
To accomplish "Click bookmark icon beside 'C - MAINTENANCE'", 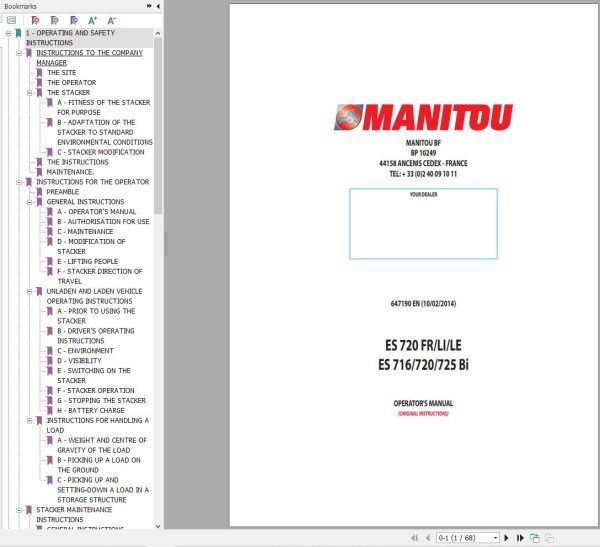I will tap(49, 232).
